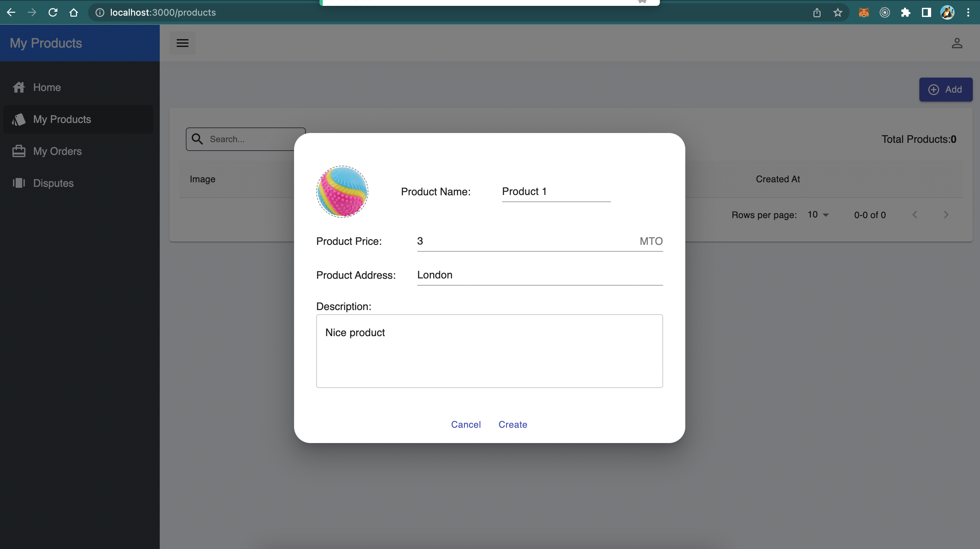Navigate to Disputes in sidebar

pyautogui.click(x=53, y=184)
